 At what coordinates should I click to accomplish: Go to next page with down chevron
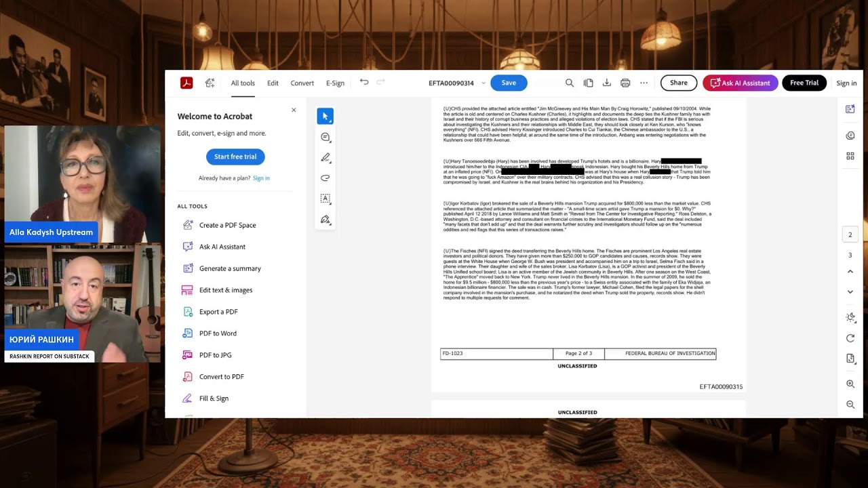(850, 292)
